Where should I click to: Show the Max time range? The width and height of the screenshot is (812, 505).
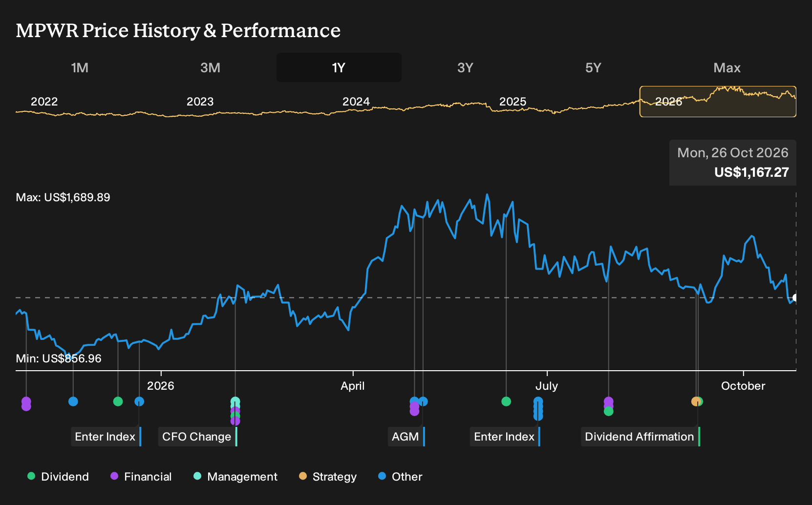[727, 67]
